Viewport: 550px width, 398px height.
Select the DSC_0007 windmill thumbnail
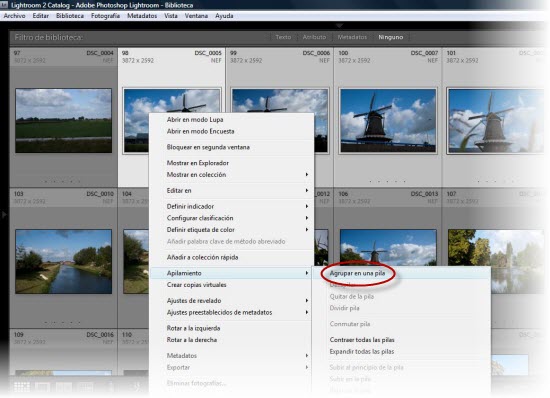click(388, 121)
